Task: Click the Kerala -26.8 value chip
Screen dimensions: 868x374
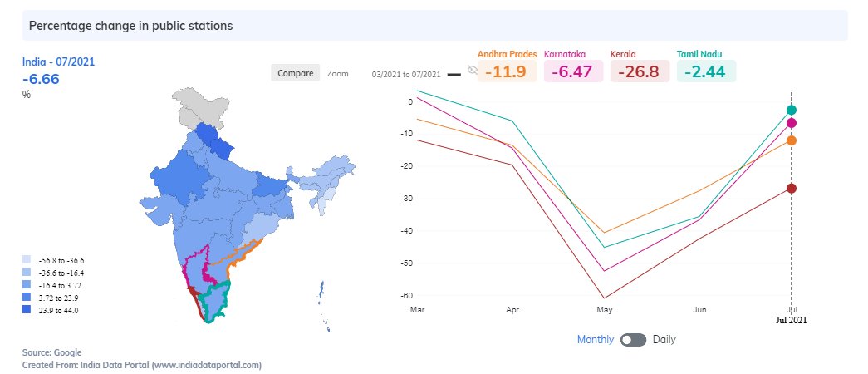Action: (640, 71)
